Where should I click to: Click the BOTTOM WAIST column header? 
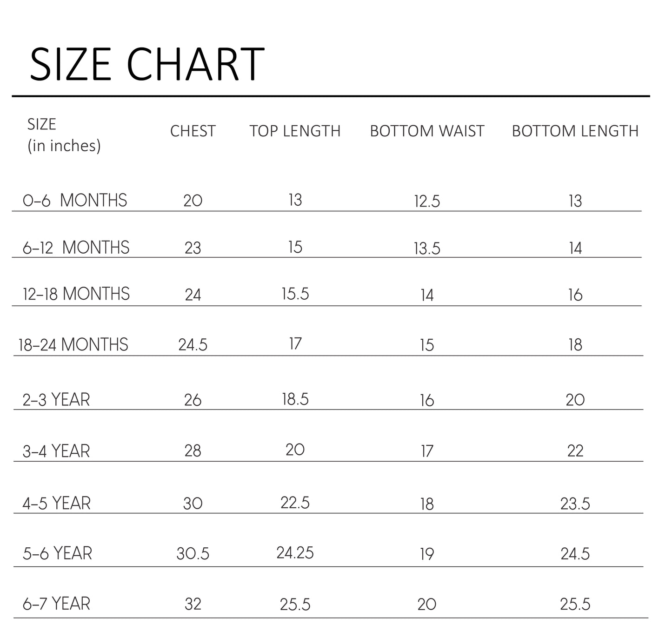pyautogui.click(x=427, y=131)
